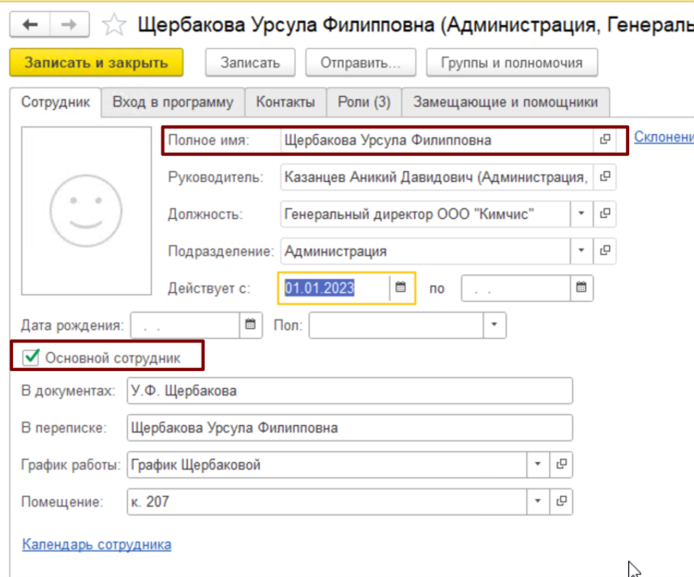This screenshot has height=577, width=694.
Task: Expand the Помещение dropdown list
Action: click(x=537, y=501)
